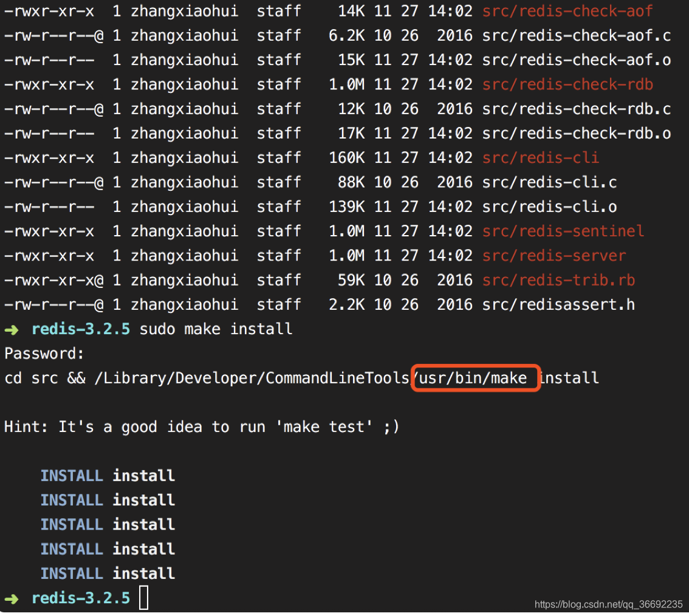The image size is (689, 616).
Task: Click the '88K' file size value
Action: [x=351, y=182]
